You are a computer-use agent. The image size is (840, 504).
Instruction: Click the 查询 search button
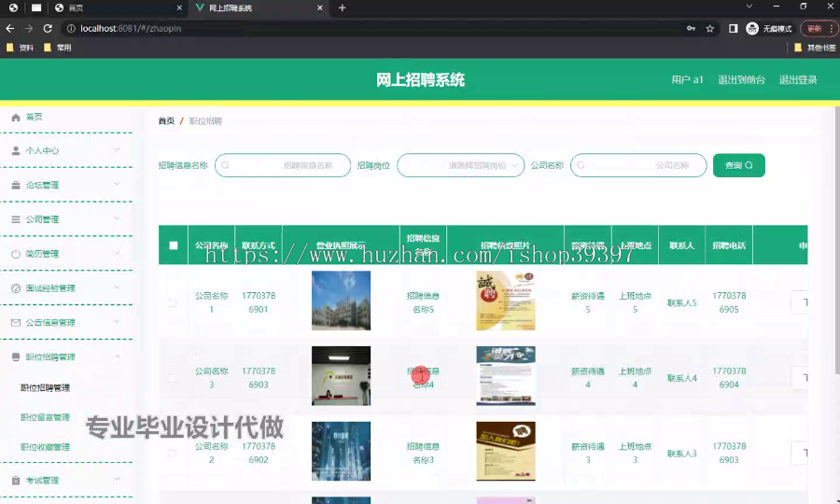click(739, 165)
